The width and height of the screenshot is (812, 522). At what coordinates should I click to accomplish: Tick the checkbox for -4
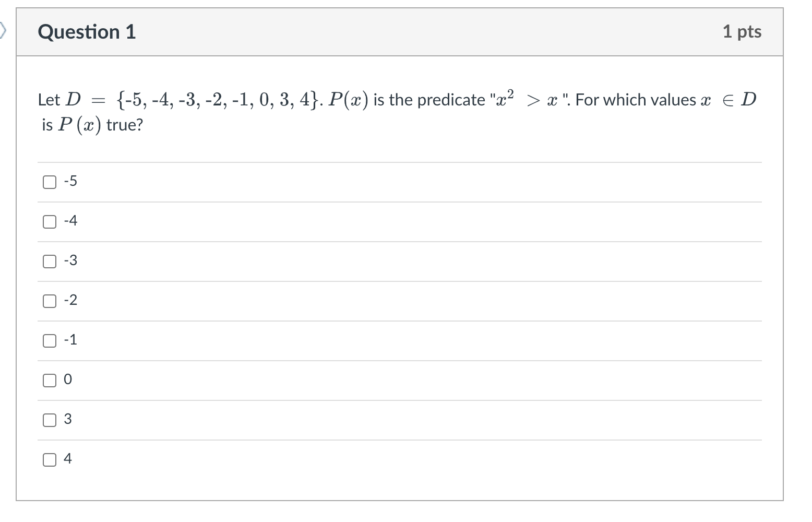coord(50,222)
